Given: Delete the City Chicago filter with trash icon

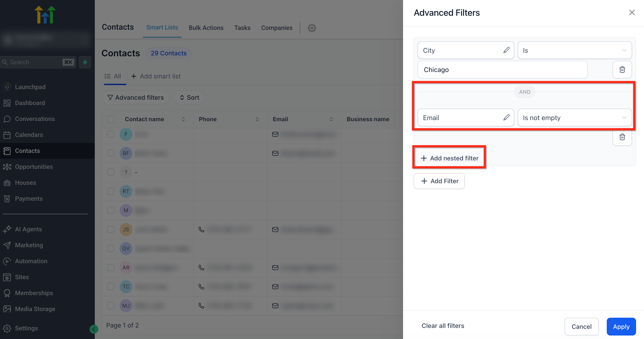Looking at the screenshot, I should pyautogui.click(x=622, y=70).
